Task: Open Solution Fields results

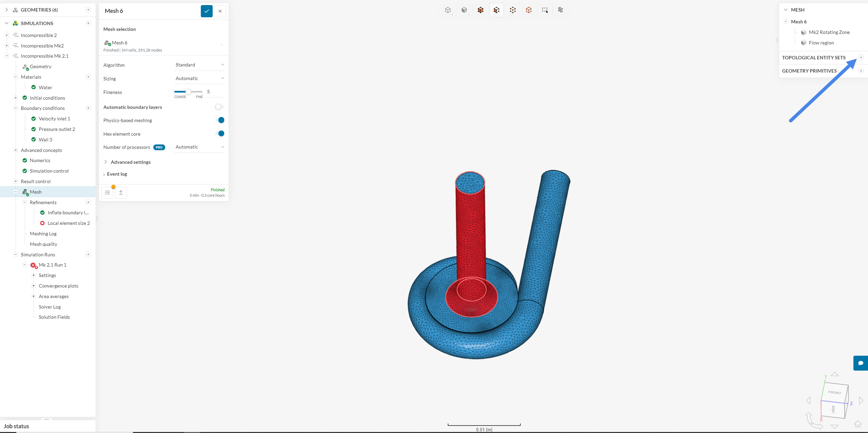Action: pos(54,317)
